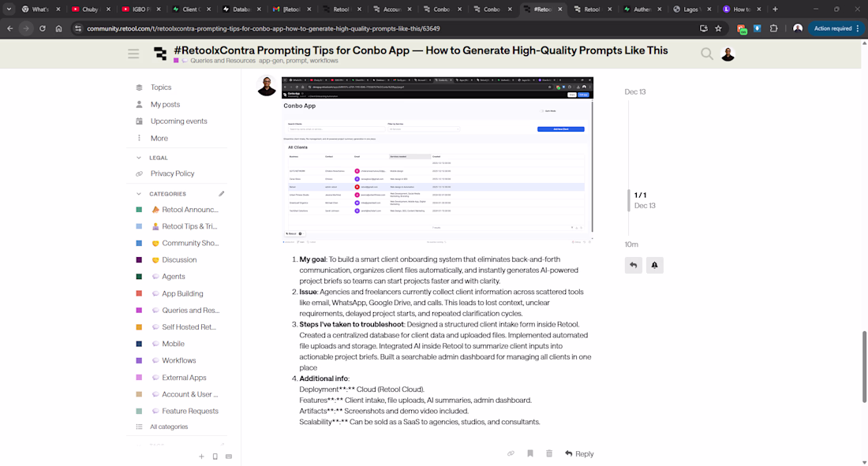Click the blue download extension icon

pyautogui.click(x=758, y=28)
